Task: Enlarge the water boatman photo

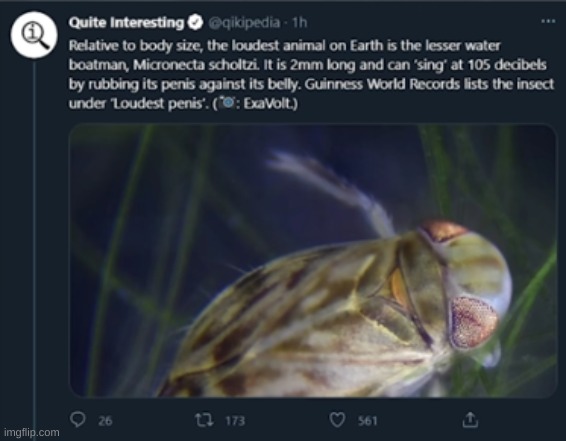Action: pos(313,261)
